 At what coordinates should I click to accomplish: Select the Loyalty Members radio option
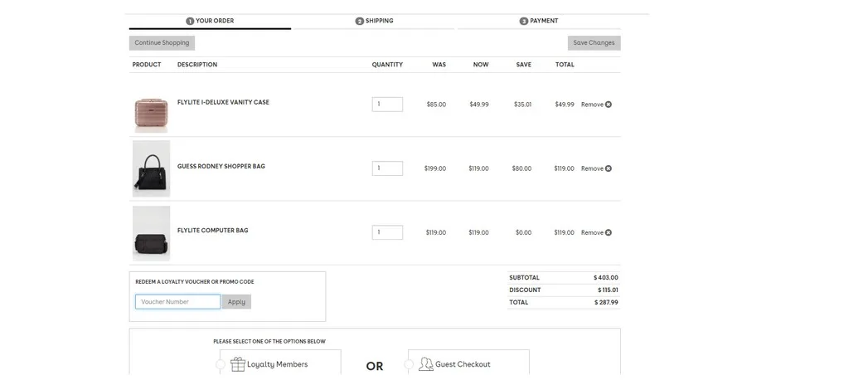(x=221, y=364)
